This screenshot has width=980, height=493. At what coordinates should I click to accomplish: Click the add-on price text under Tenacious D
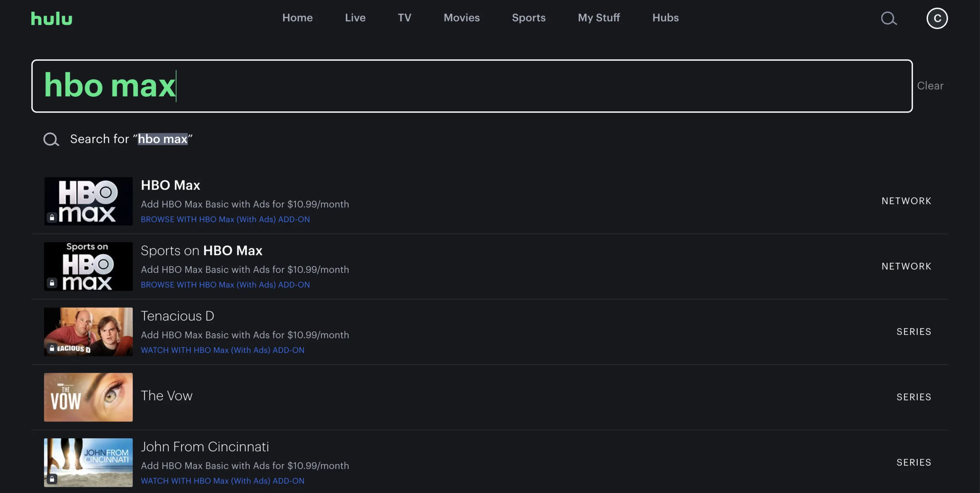(245, 335)
